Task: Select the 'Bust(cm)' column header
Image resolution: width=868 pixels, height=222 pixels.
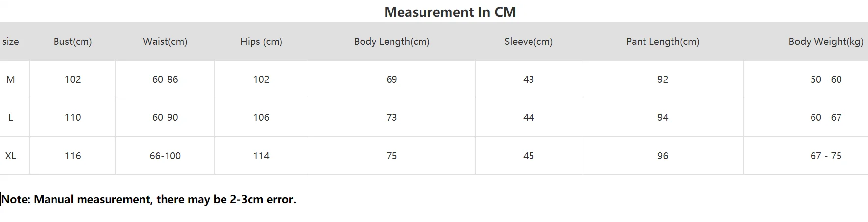Action: pos(73,42)
